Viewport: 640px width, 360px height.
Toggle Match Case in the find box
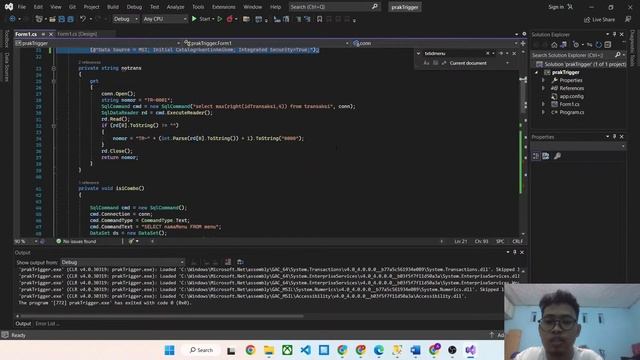tap(426, 63)
